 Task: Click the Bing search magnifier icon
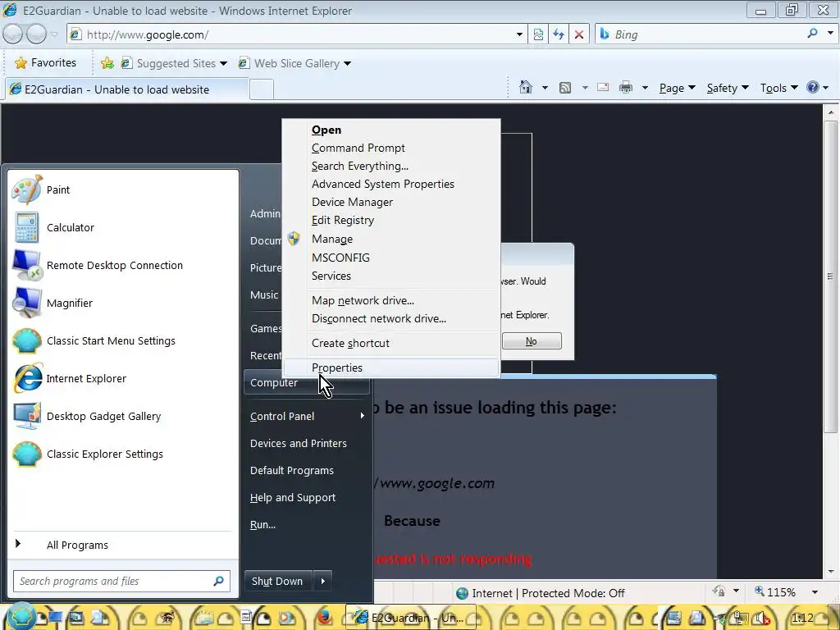pyautogui.click(x=812, y=34)
